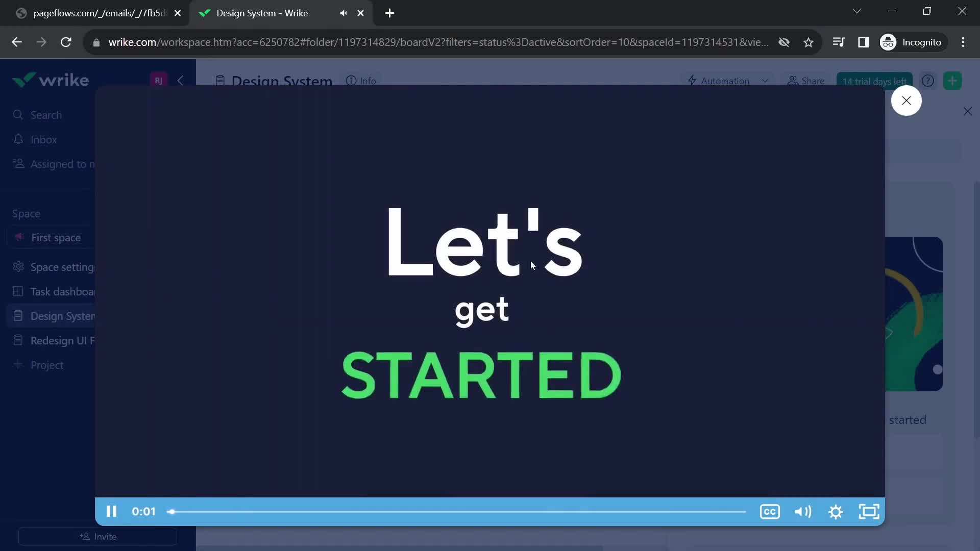The image size is (980, 551).
Task: Close the video overlay popup
Action: point(906,100)
